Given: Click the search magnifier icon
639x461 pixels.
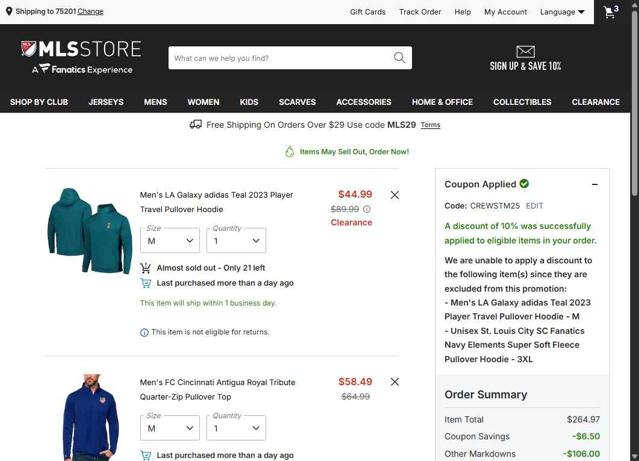Looking at the screenshot, I should (399, 57).
